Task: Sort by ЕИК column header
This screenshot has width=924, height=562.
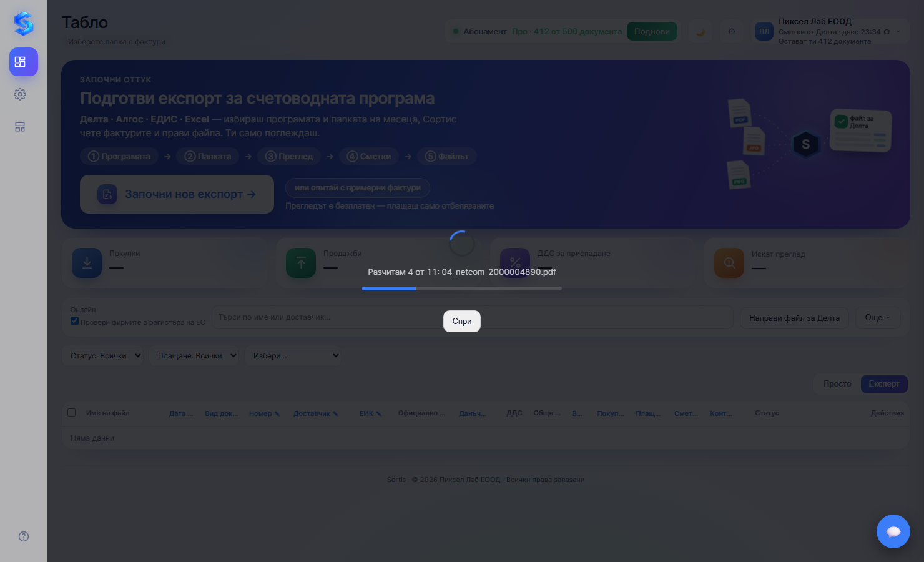Action: [370, 413]
